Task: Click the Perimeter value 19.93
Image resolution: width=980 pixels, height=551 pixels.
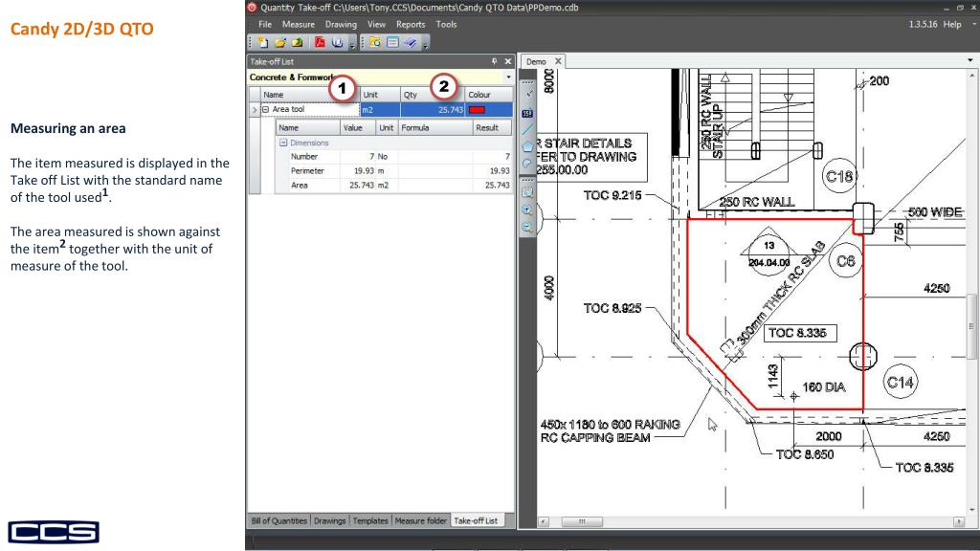Action: pos(364,171)
